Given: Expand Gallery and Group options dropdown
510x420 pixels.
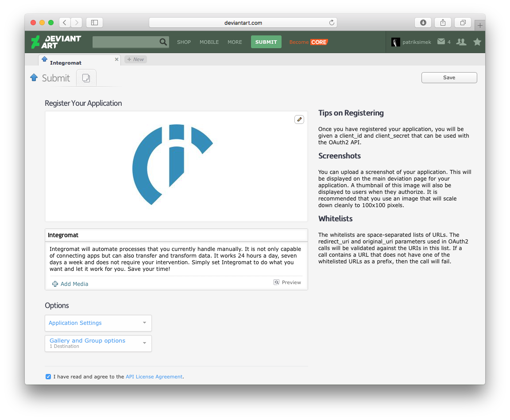Looking at the screenshot, I should tap(98, 343).
